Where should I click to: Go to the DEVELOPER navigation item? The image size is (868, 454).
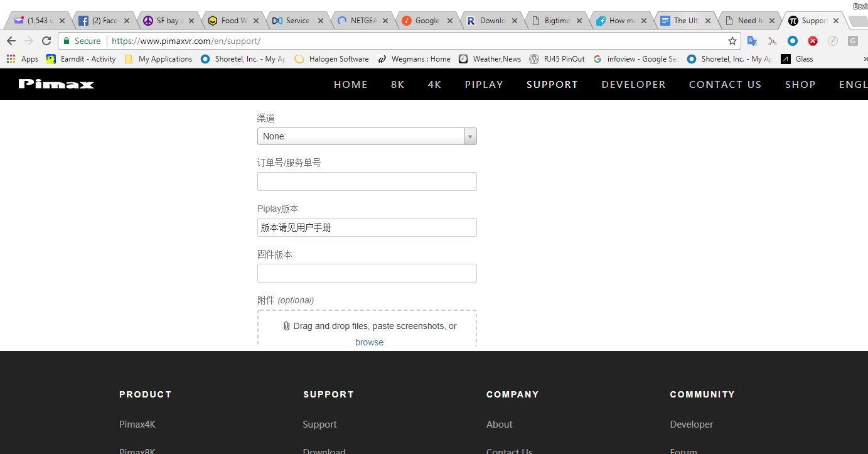click(x=633, y=84)
